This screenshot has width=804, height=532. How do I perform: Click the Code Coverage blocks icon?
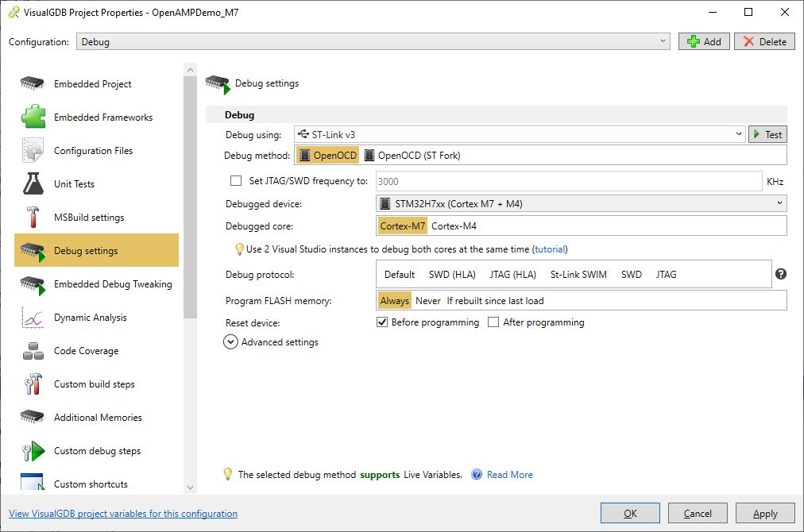click(33, 351)
